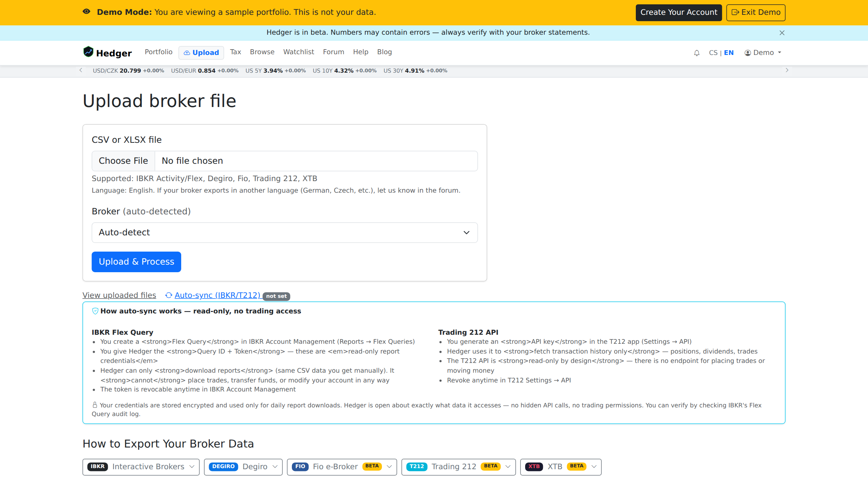Click the USD/CZK 20.799 ticker entry
This screenshot has height=488, width=868.
click(x=128, y=71)
